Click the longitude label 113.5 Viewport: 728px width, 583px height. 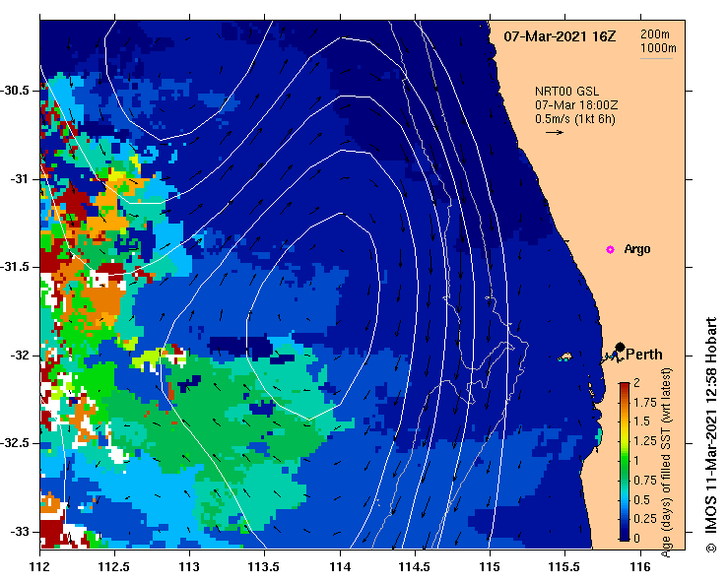click(264, 567)
